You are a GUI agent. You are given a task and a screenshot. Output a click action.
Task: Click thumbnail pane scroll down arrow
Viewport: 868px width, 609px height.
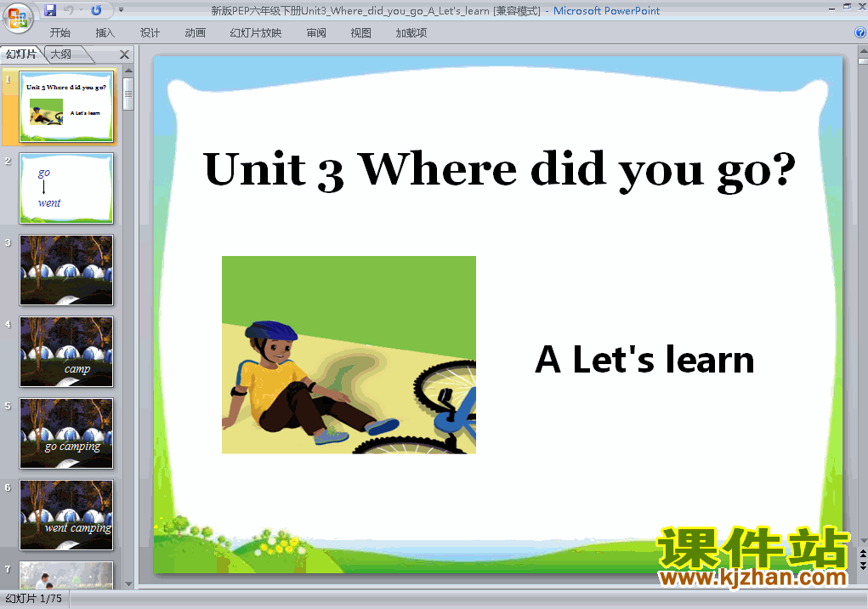128,584
